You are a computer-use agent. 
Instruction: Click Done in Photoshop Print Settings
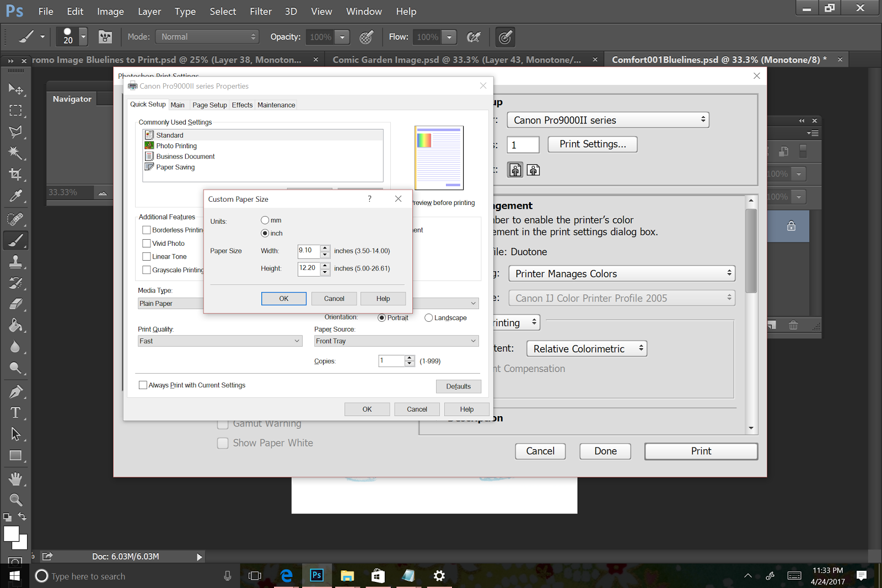(606, 451)
